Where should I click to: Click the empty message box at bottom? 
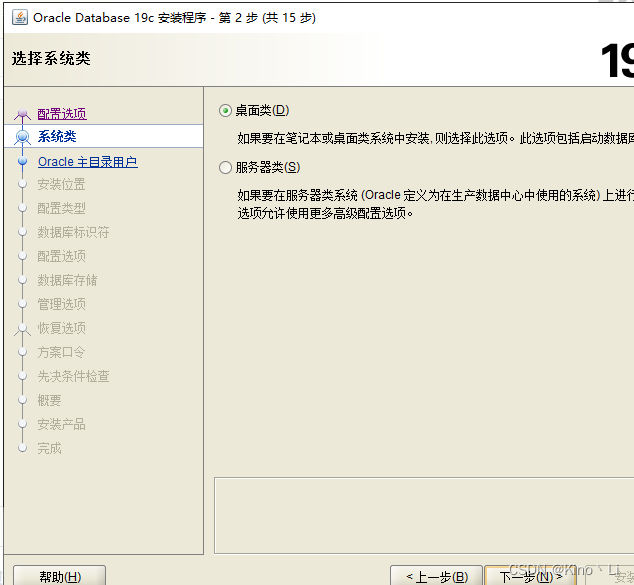coord(424,515)
